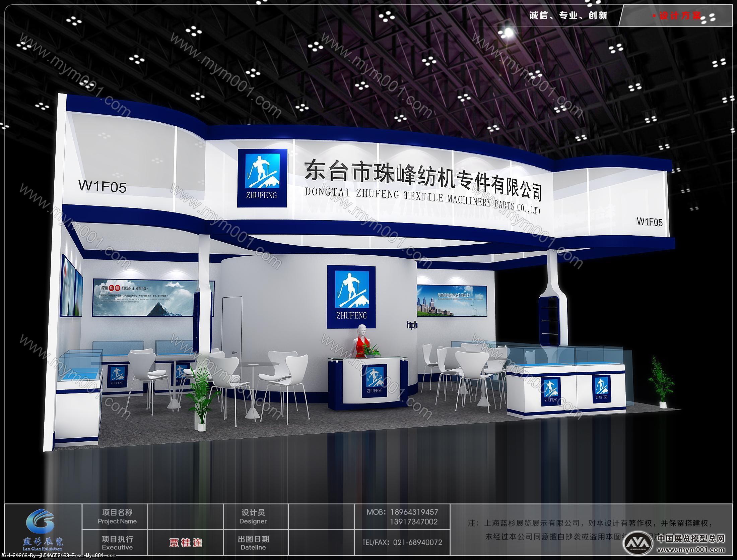Click the 诚信、专业、创新 slogan
This screenshot has height=560, width=737.
click(x=568, y=15)
